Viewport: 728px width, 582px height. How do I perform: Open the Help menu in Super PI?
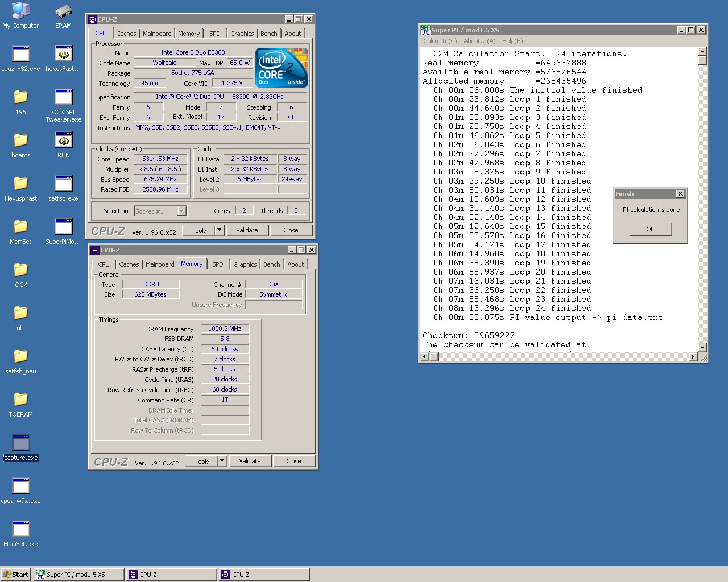point(512,41)
